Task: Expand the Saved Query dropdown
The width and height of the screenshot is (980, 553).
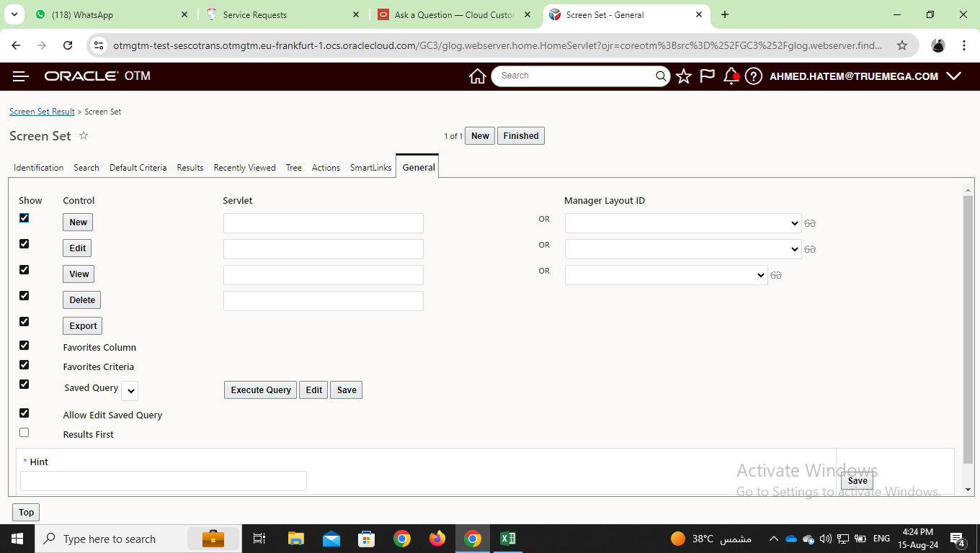Action: tap(130, 391)
